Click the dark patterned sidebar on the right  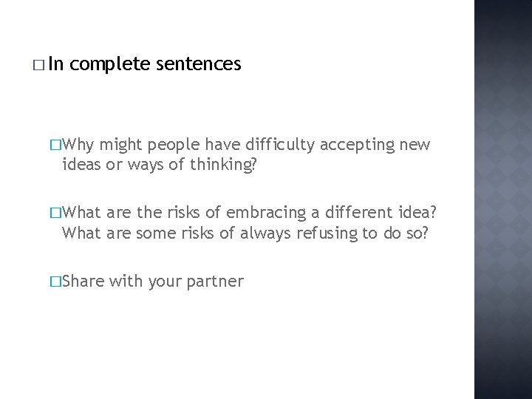click(x=503, y=199)
